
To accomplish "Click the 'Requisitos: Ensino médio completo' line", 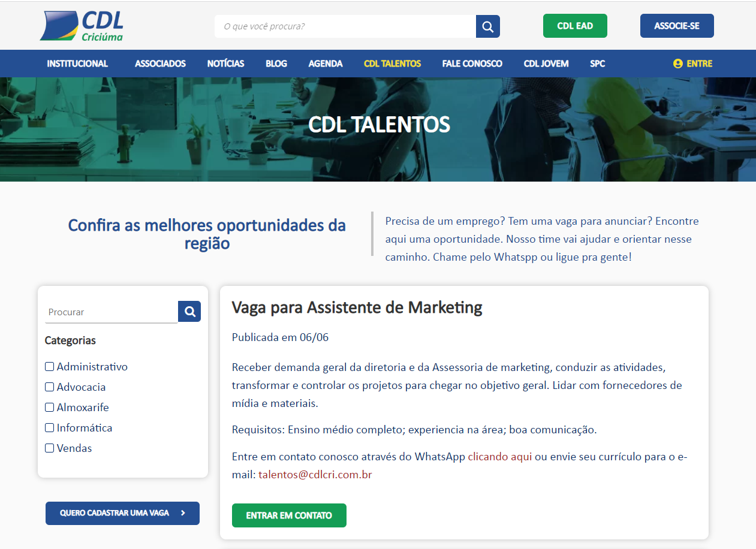I will tap(414, 430).
